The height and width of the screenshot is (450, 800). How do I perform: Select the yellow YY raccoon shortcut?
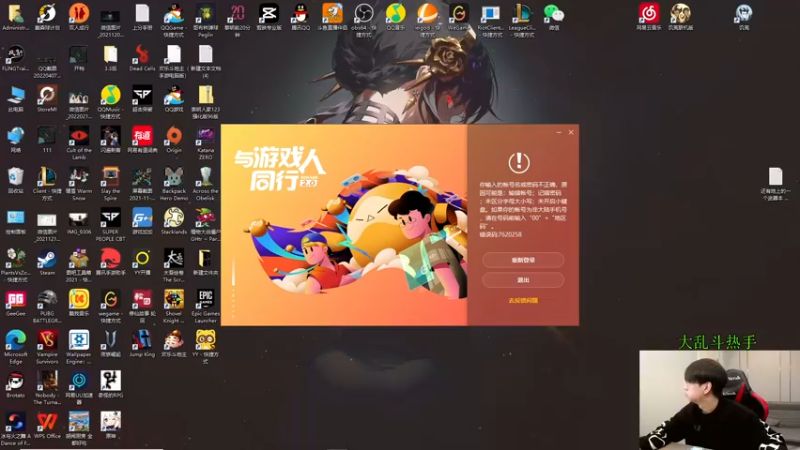click(x=205, y=347)
